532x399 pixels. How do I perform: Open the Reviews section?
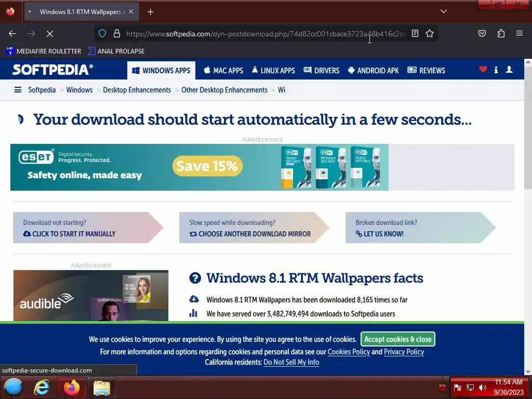point(426,71)
